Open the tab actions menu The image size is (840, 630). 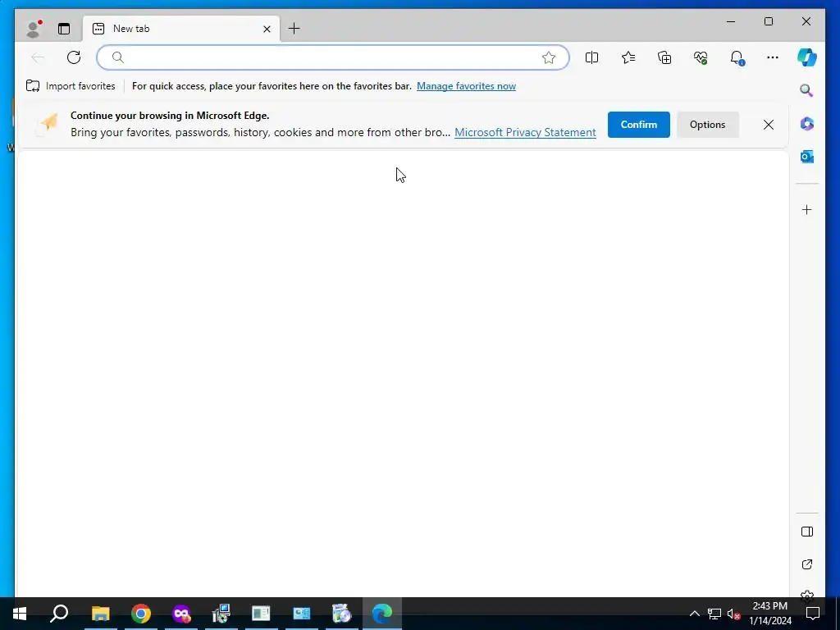pyautogui.click(x=64, y=29)
